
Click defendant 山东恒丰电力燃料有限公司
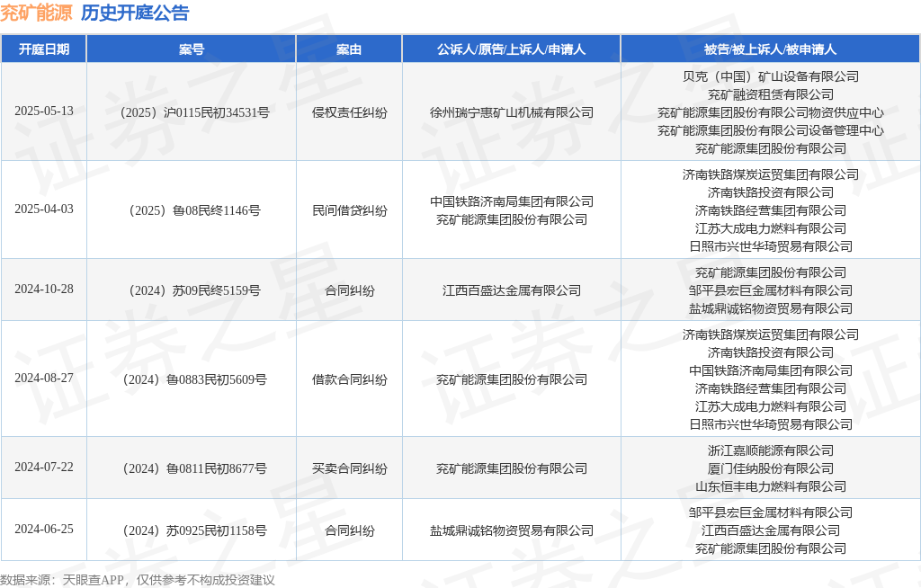tap(771, 486)
